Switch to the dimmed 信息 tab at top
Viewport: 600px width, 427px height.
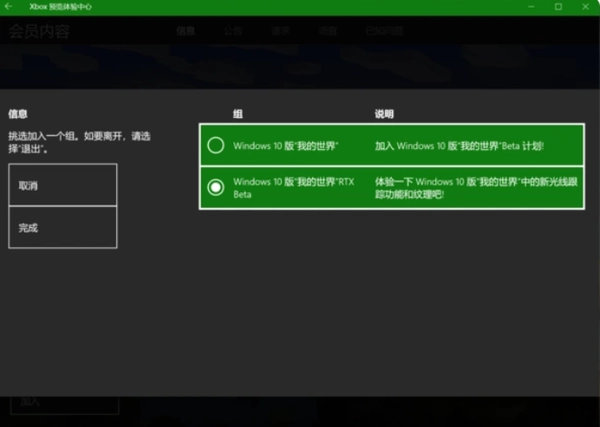[185, 31]
